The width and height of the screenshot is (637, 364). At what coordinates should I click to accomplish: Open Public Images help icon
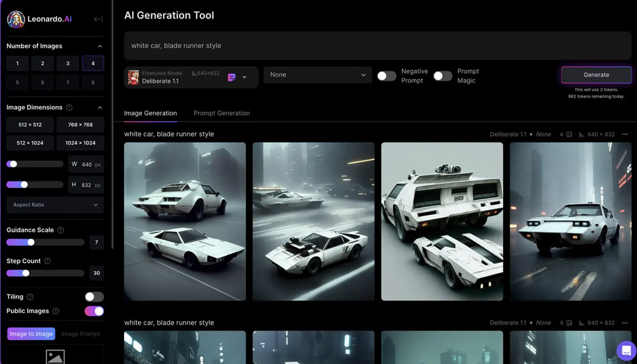[x=55, y=311]
